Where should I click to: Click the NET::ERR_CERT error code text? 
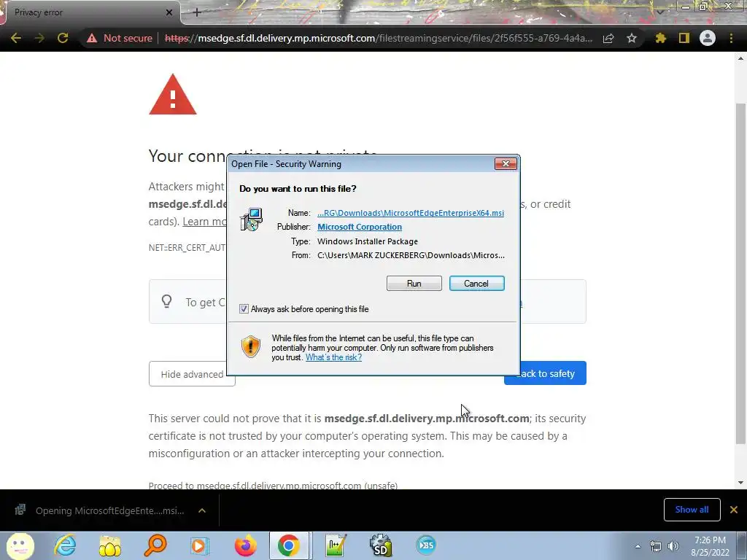tap(187, 248)
